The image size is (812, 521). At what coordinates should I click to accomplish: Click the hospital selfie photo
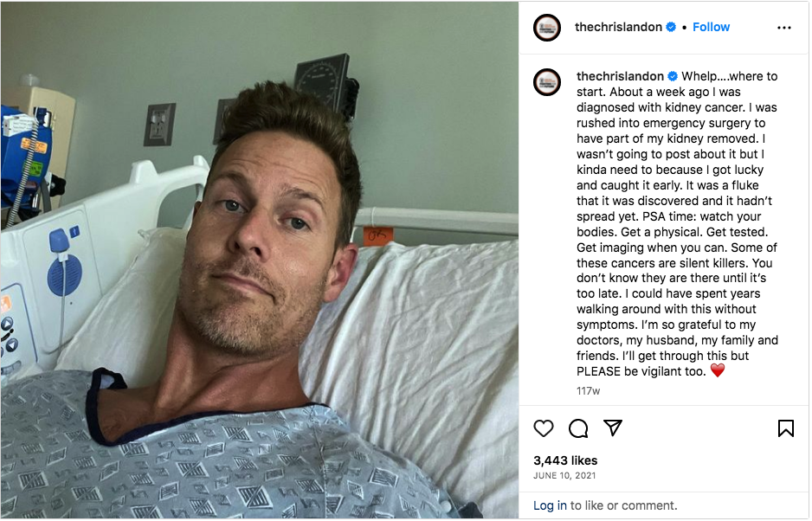click(260, 260)
